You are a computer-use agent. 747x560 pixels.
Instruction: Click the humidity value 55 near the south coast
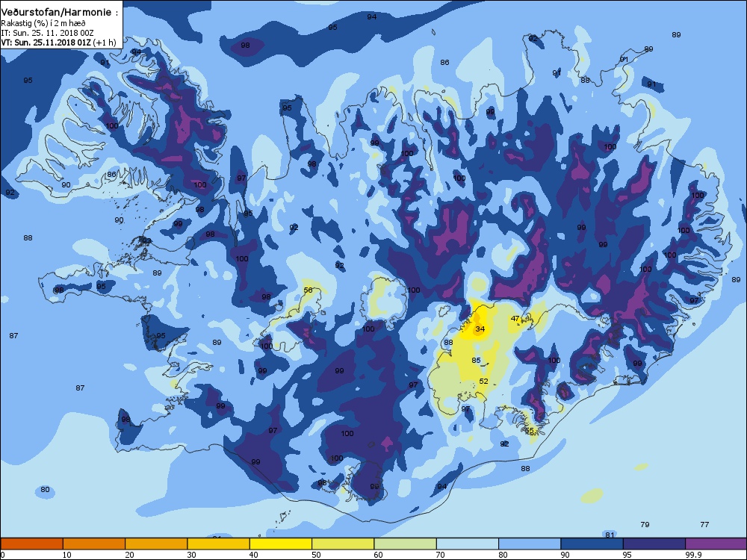pos(530,431)
